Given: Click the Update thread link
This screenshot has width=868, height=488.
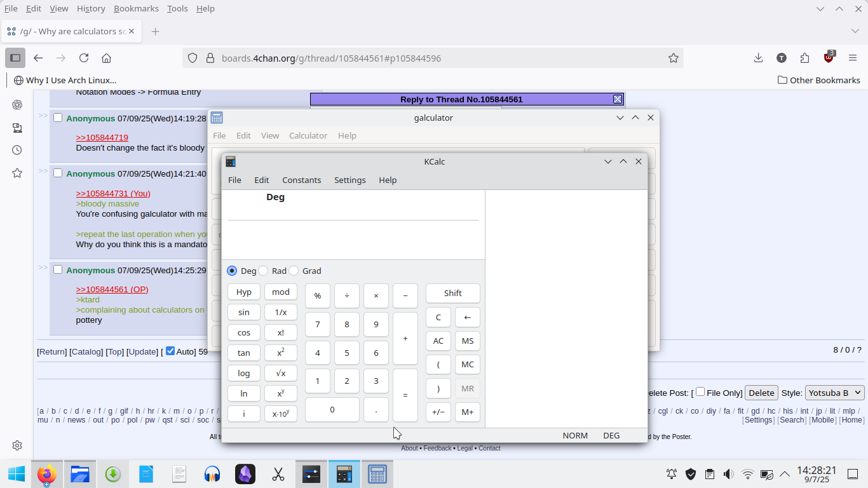Looking at the screenshot, I should [x=142, y=351].
